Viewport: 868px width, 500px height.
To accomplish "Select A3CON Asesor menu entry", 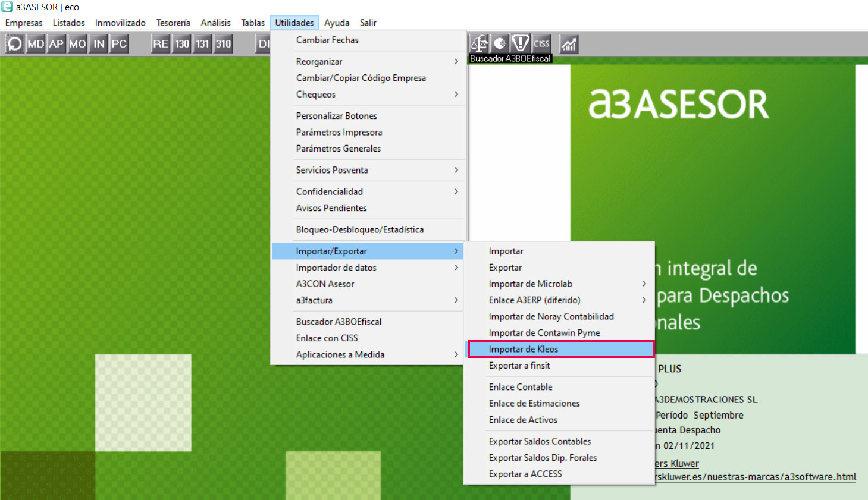I will (369, 284).
